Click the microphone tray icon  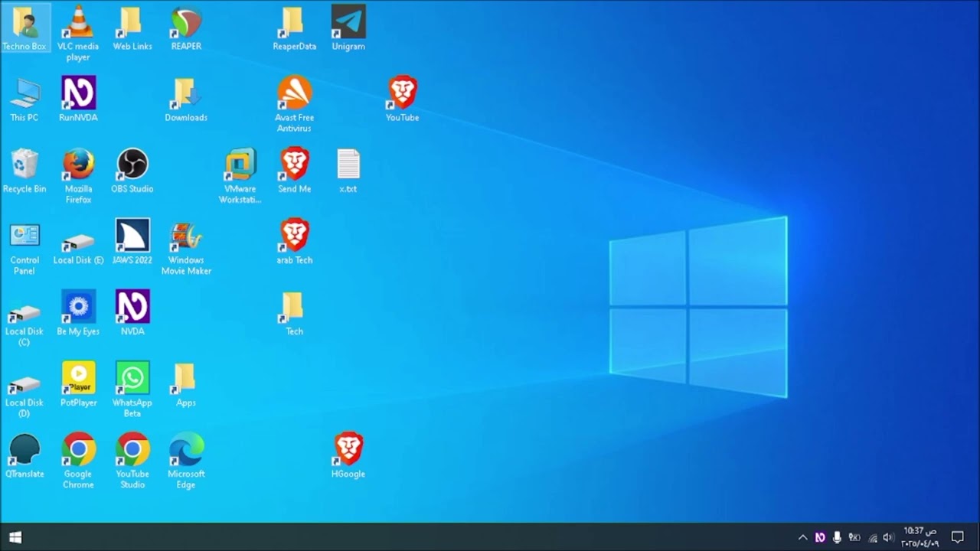[838, 537]
